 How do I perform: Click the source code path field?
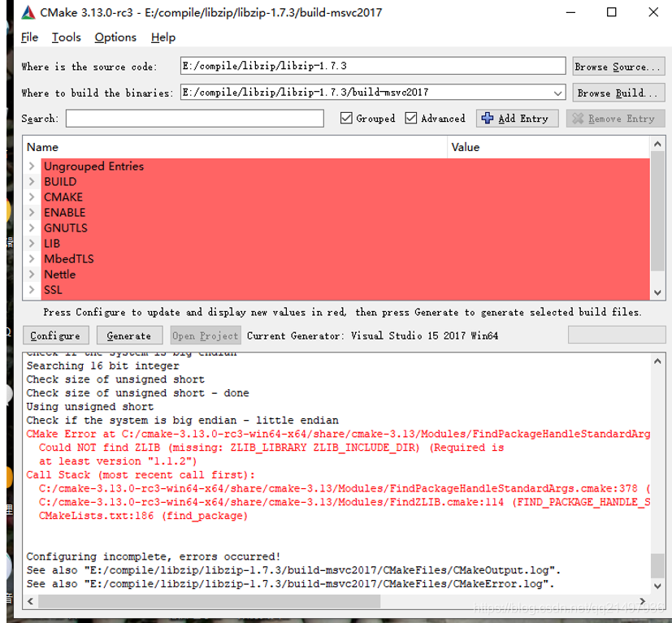pyautogui.click(x=373, y=66)
